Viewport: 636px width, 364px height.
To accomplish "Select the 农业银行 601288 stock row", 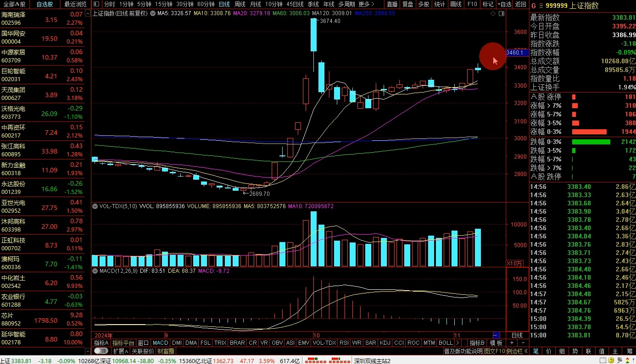I will tap(42, 300).
